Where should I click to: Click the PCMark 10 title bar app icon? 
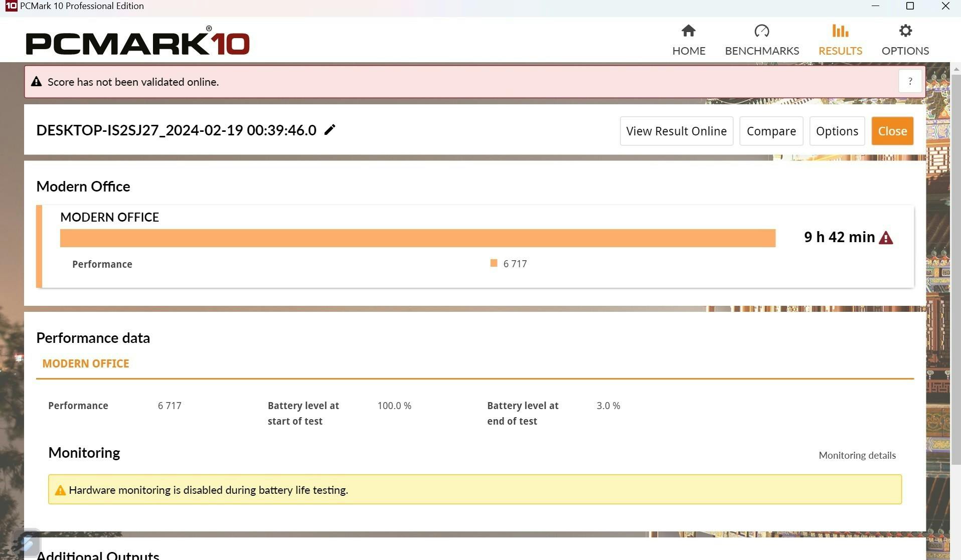click(x=11, y=6)
